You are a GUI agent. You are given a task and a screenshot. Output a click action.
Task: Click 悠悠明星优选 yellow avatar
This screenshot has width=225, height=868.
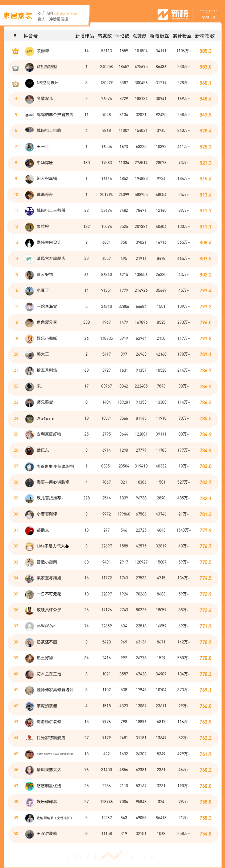click(30, 786)
